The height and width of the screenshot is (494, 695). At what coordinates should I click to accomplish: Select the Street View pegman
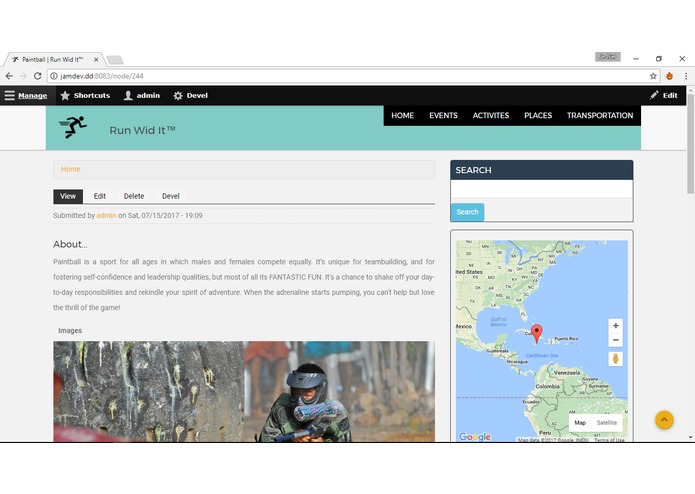tap(616, 359)
